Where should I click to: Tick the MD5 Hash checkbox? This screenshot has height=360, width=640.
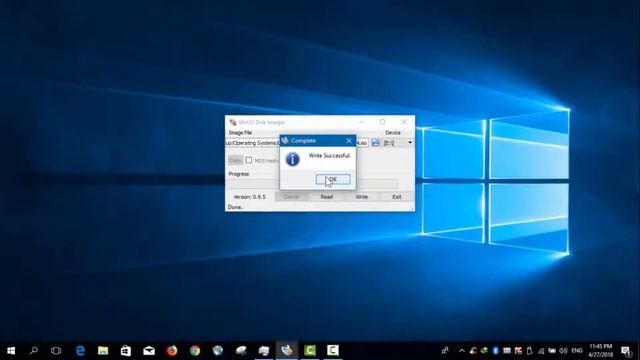[249, 160]
